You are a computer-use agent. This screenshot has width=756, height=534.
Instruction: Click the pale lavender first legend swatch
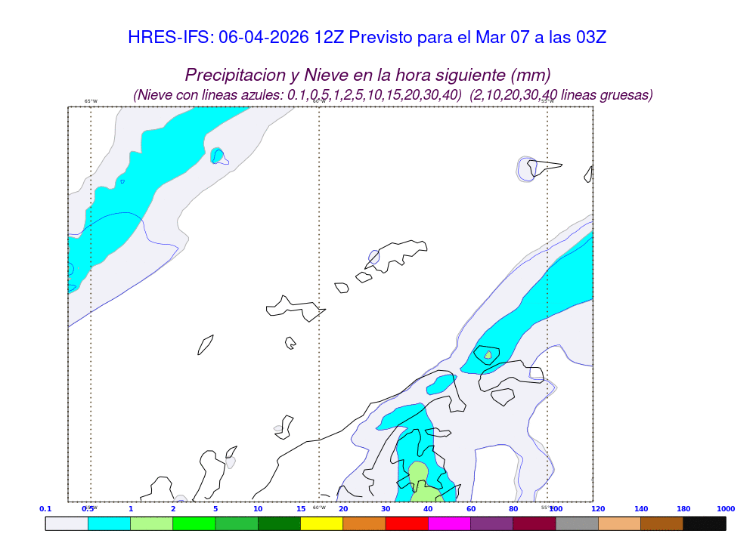(67, 523)
